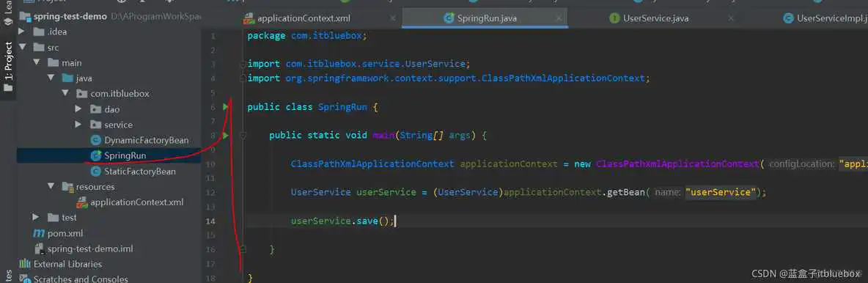Viewport: 868px width, 283px height.
Task: Expand the test folder
Action: (36, 218)
